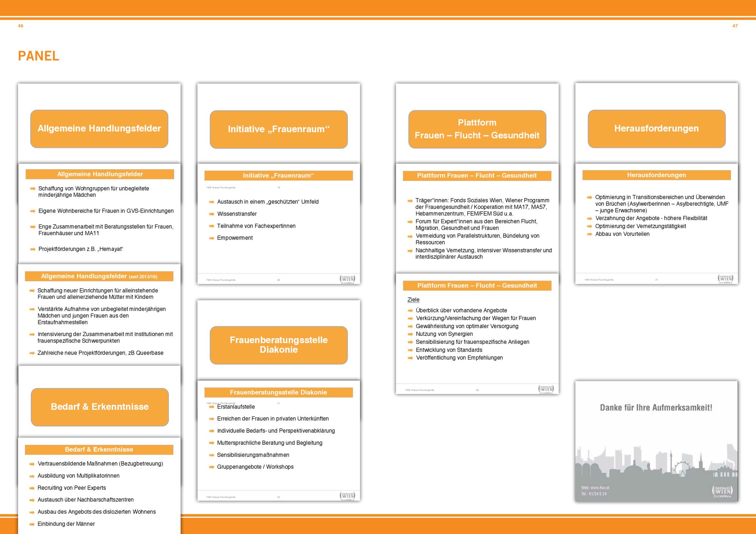Viewport: 756px width, 534px height.
Task: Click the arrow bullet beside "Einbindung der Männer"
Action: [32, 524]
